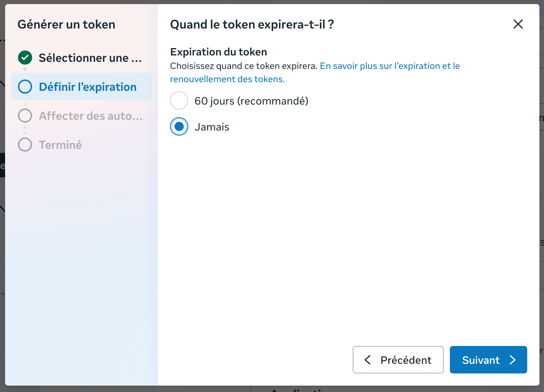The image size is (544, 392).
Task: Click the Affecter des auto… circle icon
Action: (25, 116)
